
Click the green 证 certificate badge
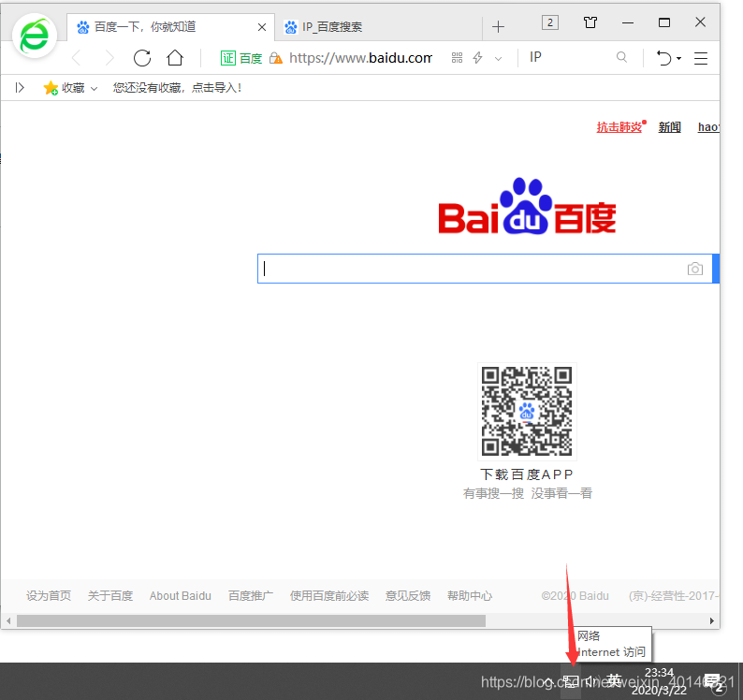tap(228, 58)
